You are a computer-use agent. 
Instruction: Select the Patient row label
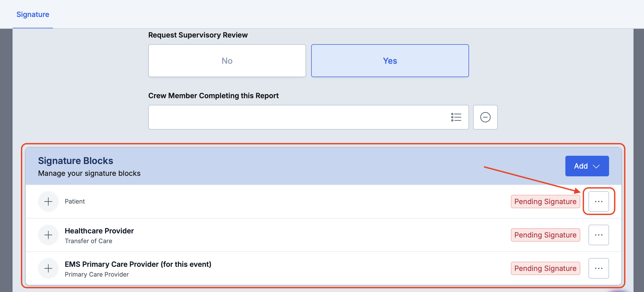coord(75,202)
